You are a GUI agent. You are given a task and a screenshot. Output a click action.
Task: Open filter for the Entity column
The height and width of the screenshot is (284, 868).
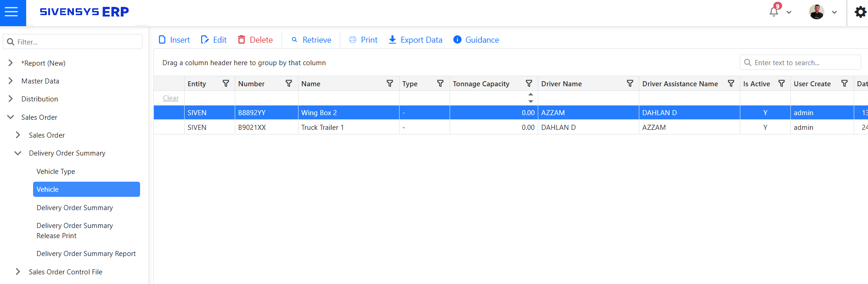226,84
